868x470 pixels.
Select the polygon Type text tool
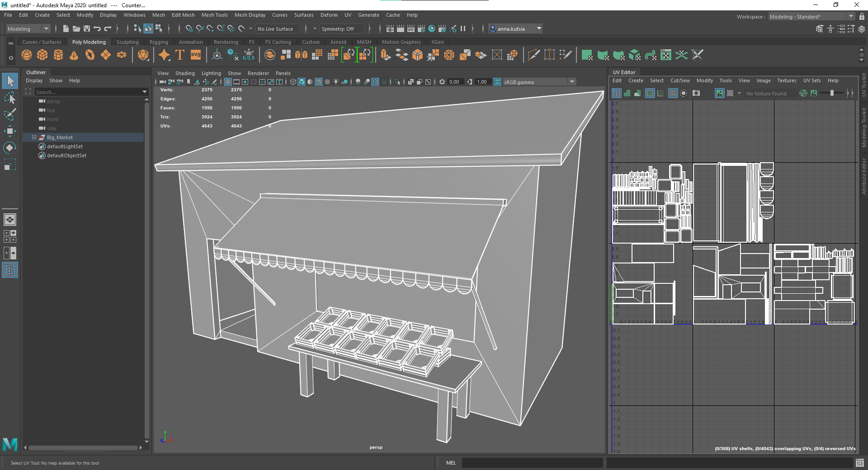pos(180,55)
